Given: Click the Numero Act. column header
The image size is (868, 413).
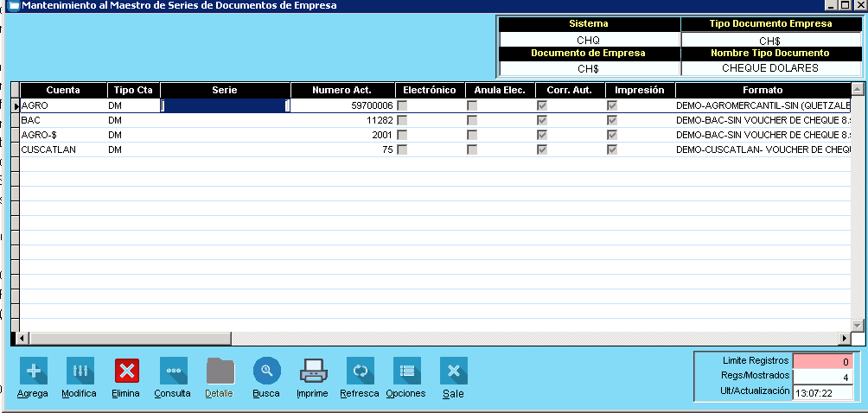Looking at the screenshot, I should pyautogui.click(x=342, y=90).
